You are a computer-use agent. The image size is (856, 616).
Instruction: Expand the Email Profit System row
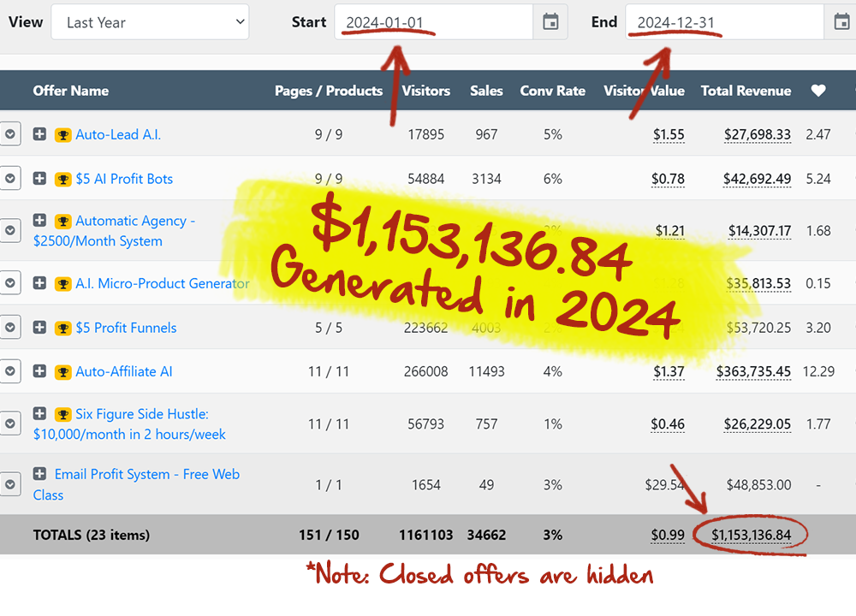pyautogui.click(x=39, y=474)
